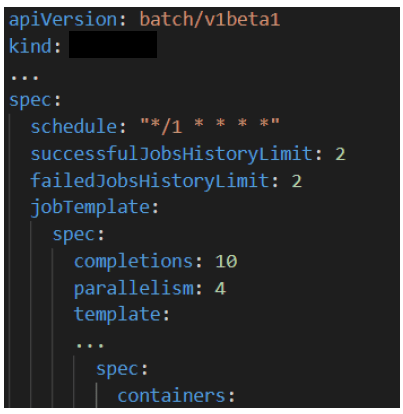403x414 pixels.
Task: Click the schedule key
Action: click(74, 127)
